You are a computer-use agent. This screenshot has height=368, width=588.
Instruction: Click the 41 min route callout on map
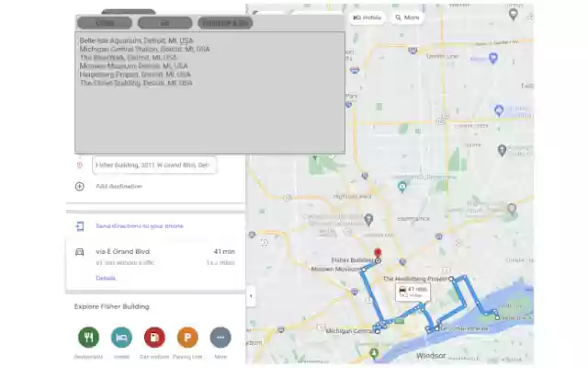(x=413, y=292)
